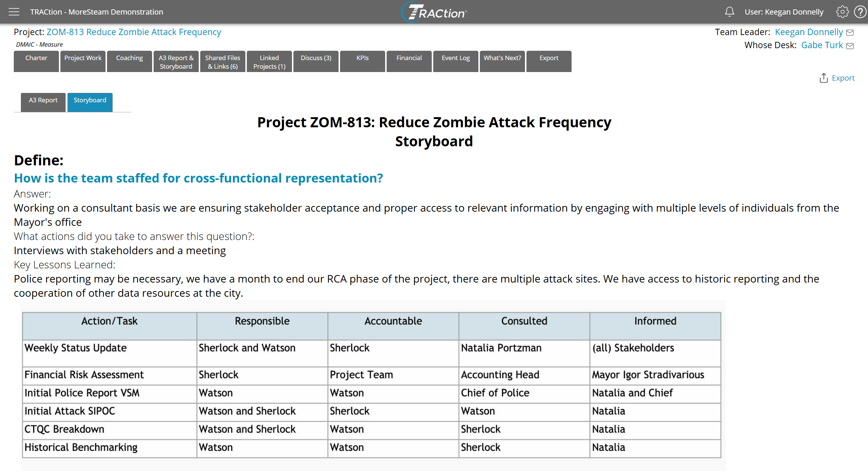This screenshot has width=868, height=474.
Task: Open the Discuss (3) tab
Action: (316, 62)
